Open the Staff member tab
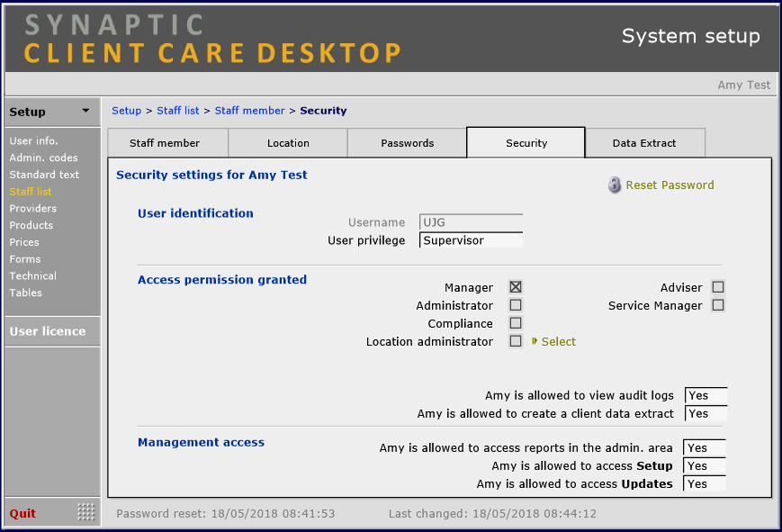The image size is (782, 532). click(167, 143)
